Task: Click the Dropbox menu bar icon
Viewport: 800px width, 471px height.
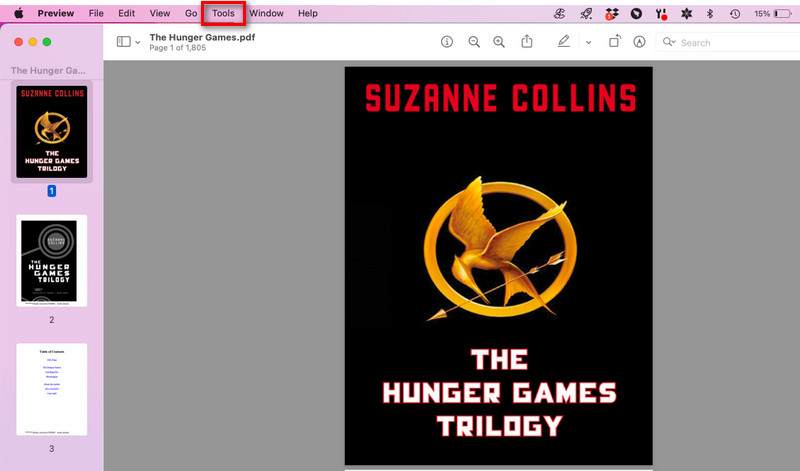Action: pyautogui.click(x=611, y=14)
